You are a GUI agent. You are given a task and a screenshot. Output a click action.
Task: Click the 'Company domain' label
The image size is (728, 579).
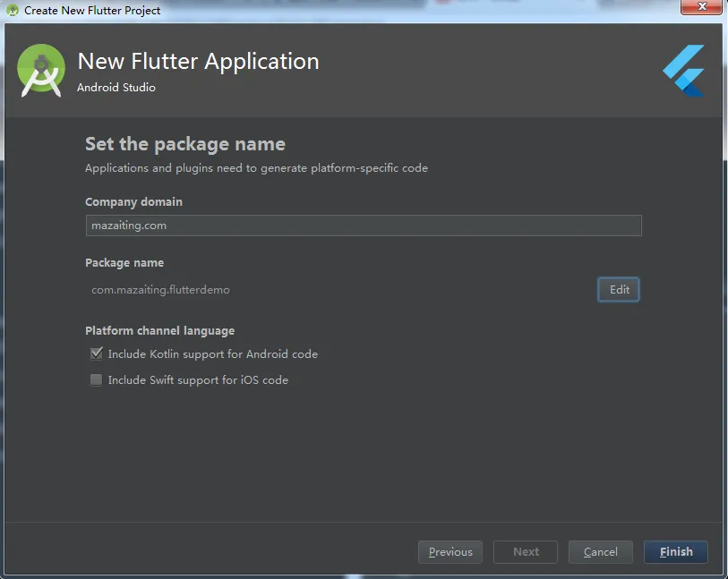(x=133, y=202)
